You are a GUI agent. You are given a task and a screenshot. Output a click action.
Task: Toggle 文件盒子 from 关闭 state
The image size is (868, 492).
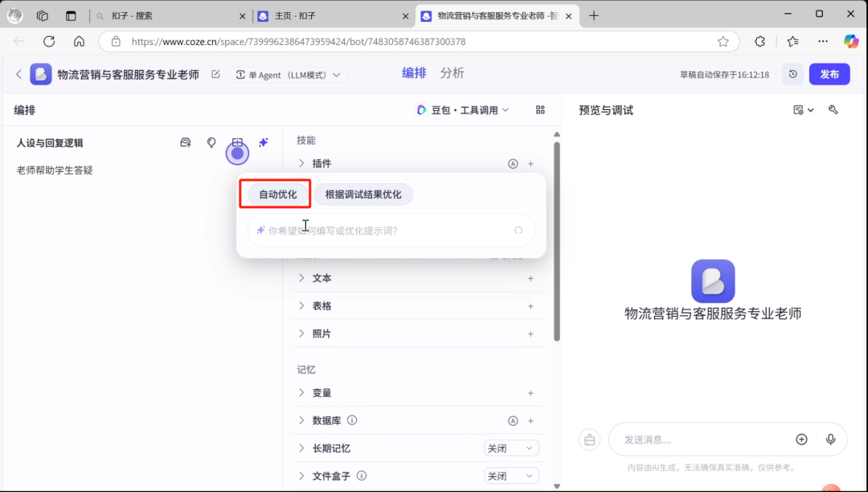pos(511,475)
